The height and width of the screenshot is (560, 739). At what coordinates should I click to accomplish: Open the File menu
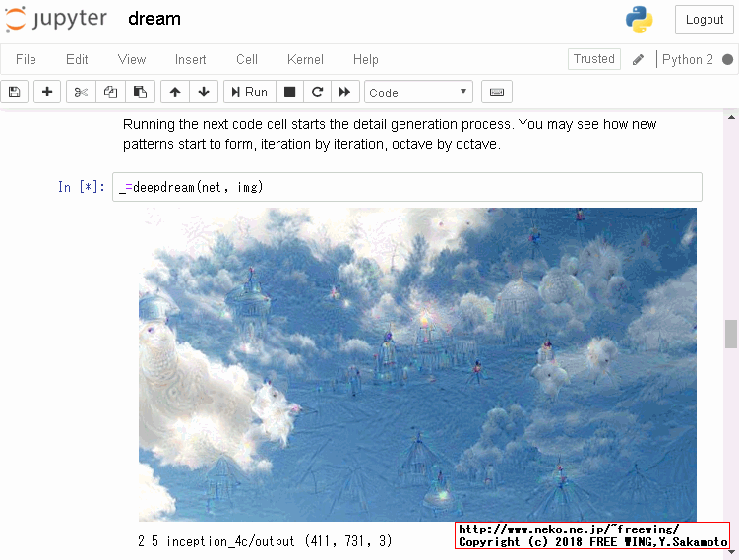pyautogui.click(x=26, y=59)
